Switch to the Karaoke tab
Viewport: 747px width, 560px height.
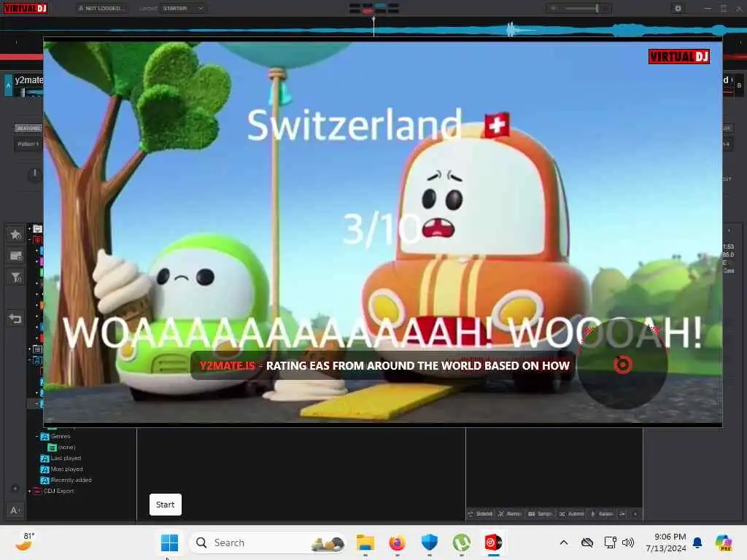[602, 514]
